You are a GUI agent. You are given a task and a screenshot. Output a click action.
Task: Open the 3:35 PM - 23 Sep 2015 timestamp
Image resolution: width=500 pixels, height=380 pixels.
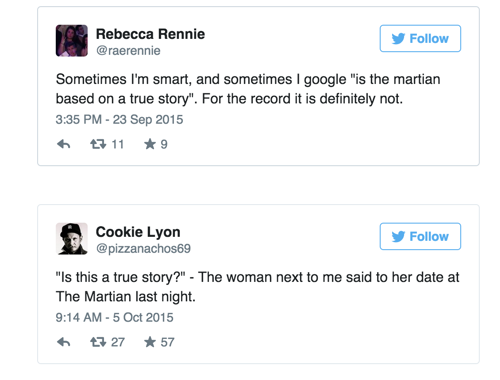click(x=119, y=119)
